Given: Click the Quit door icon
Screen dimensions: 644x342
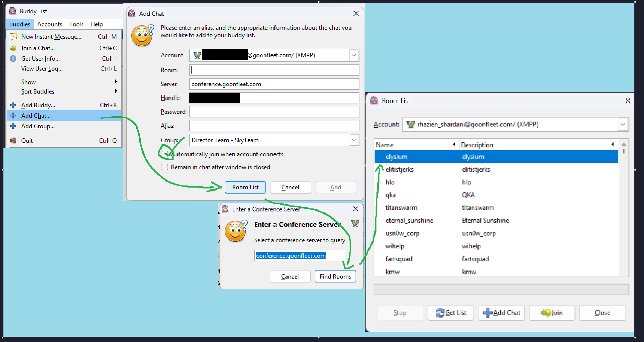Looking at the screenshot, I should [13, 140].
